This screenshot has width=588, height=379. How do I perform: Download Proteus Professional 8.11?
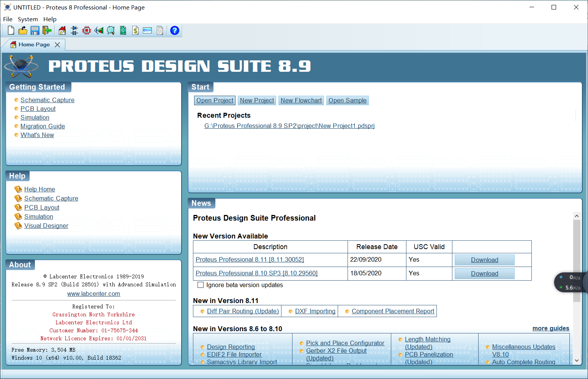[x=484, y=260]
